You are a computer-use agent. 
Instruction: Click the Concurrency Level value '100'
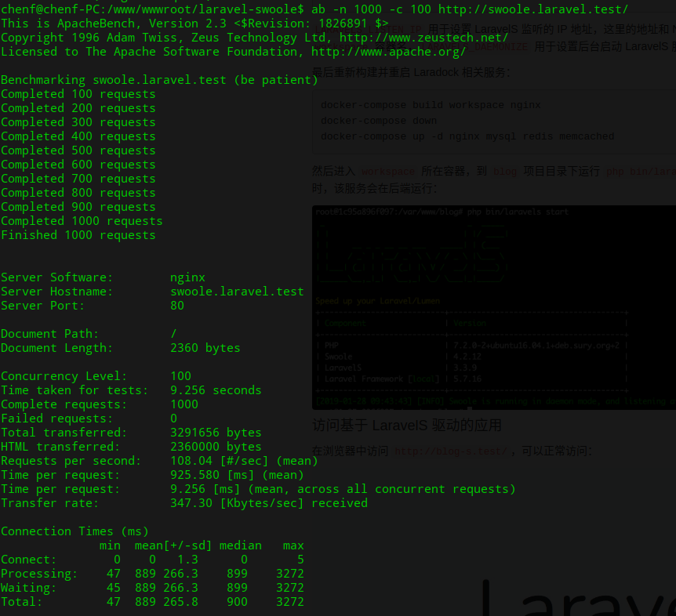click(180, 376)
